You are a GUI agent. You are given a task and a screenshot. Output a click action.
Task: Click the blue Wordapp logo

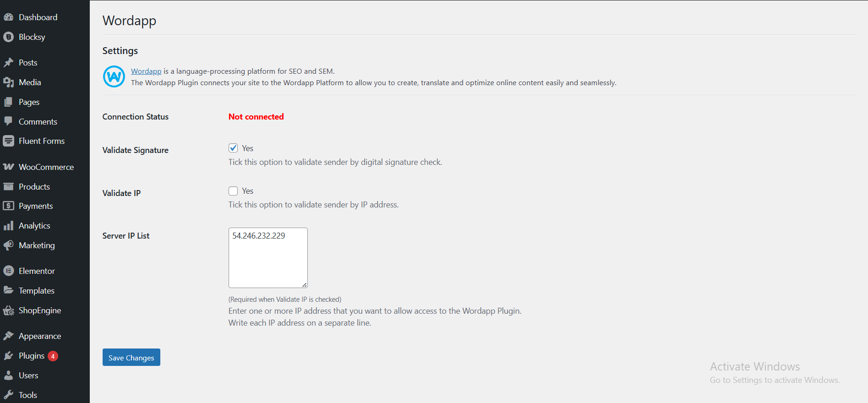coord(114,76)
